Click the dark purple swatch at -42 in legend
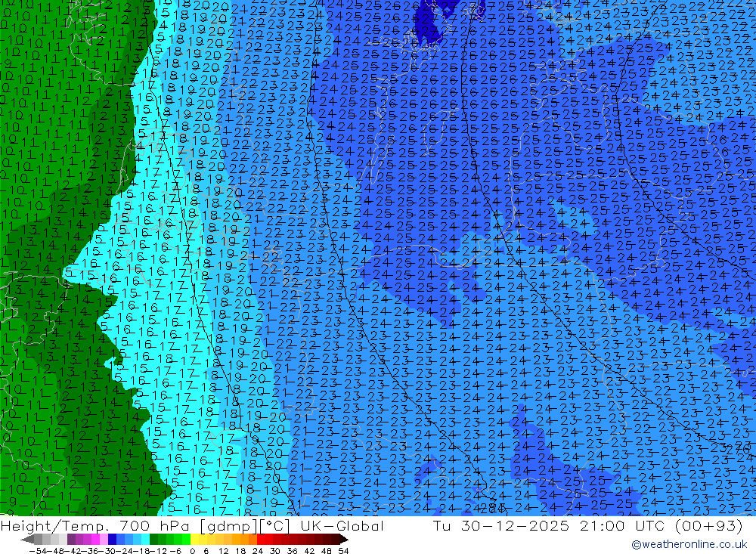This screenshot has height=554, width=756. pos(71,540)
